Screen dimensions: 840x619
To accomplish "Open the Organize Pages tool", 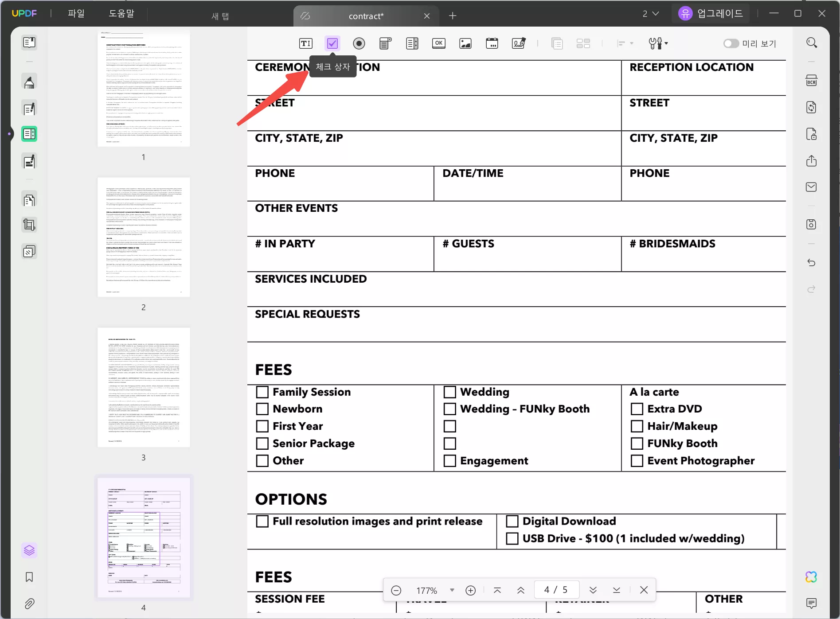I will pyautogui.click(x=29, y=200).
